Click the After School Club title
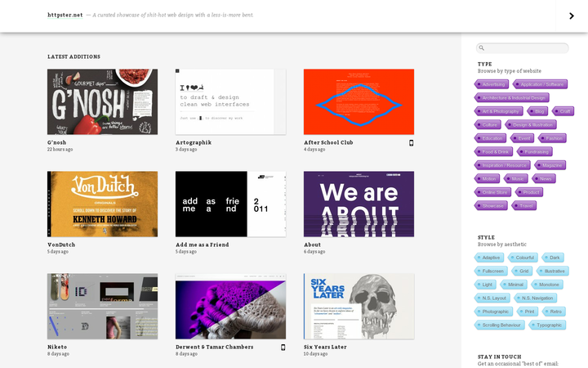This screenshot has height=368, width=588. coord(328,142)
